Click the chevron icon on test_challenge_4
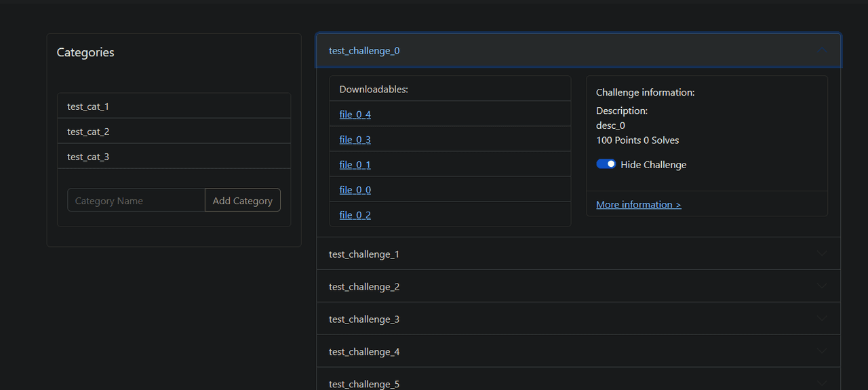This screenshot has height=390, width=868. coord(821,351)
